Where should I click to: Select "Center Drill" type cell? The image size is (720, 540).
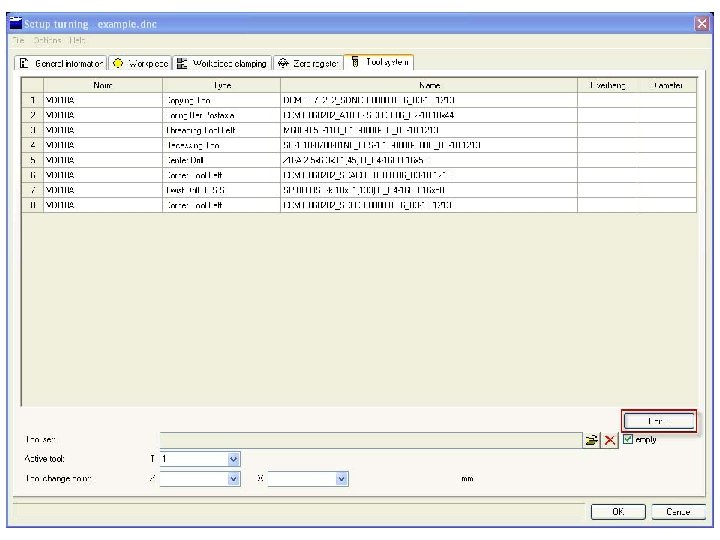coord(221,160)
